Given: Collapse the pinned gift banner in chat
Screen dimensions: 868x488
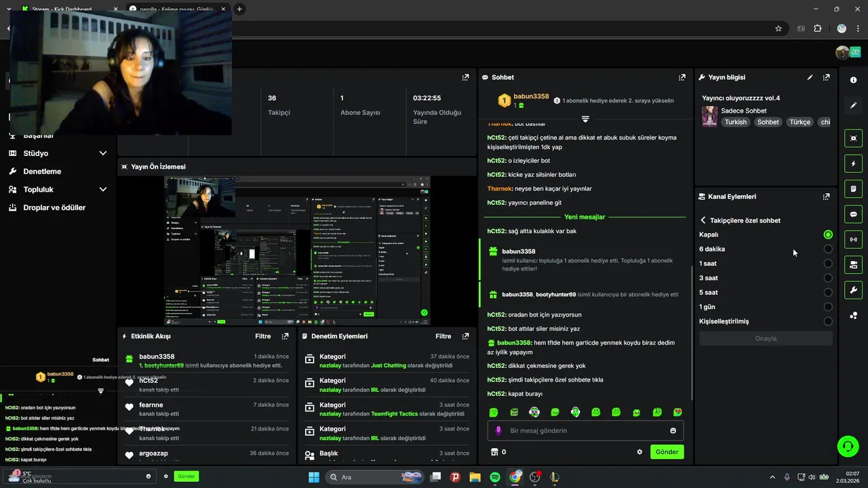Looking at the screenshot, I should (585, 119).
